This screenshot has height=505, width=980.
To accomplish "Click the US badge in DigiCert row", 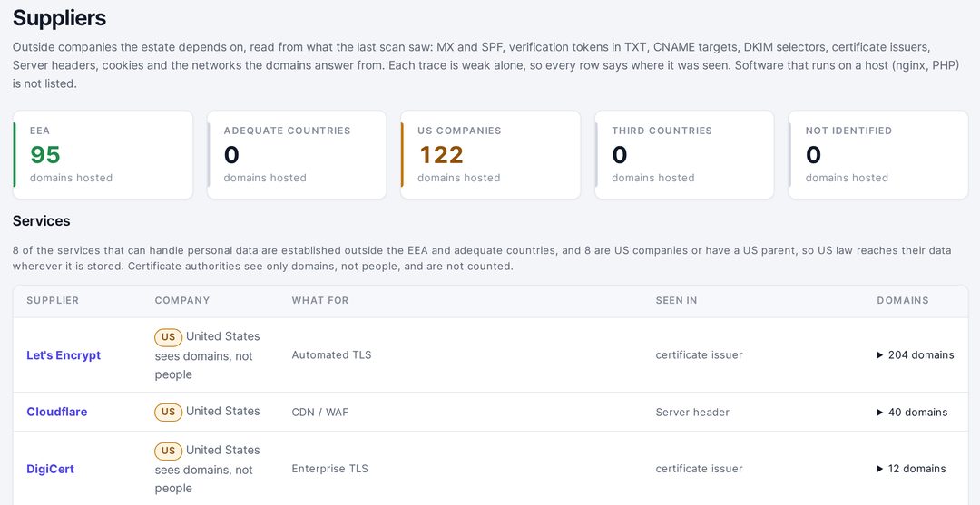I will [x=168, y=450].
